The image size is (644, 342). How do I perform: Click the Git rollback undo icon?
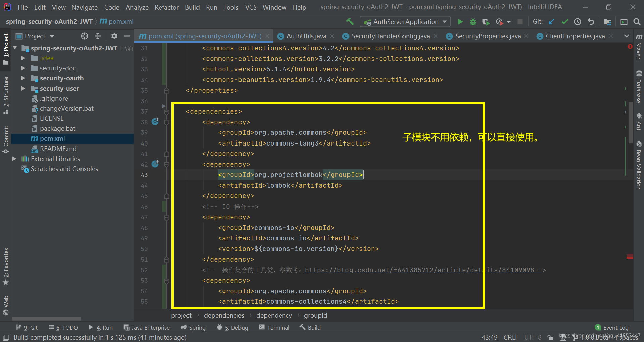[591, 22]
